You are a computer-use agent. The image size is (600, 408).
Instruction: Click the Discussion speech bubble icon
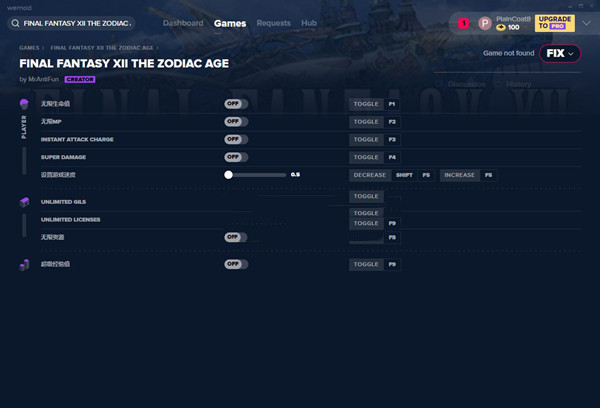pos(439,84)
